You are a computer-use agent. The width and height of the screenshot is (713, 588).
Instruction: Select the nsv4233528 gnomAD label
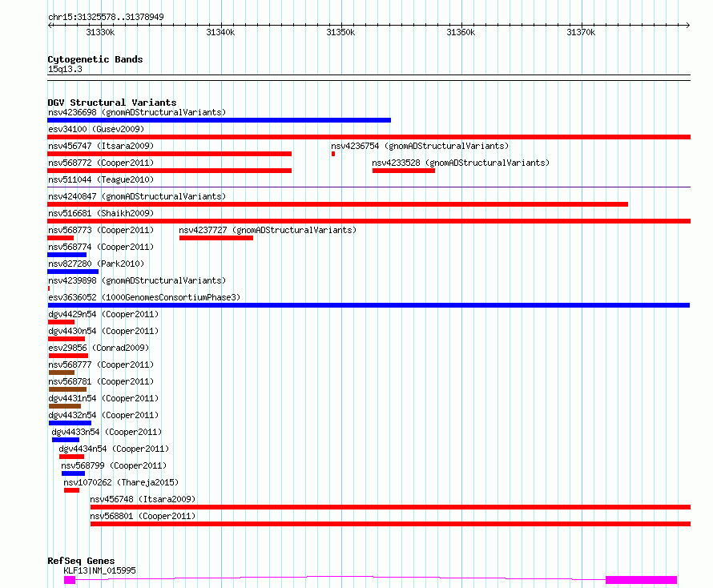pyautogui.click(x=461, y=163)
